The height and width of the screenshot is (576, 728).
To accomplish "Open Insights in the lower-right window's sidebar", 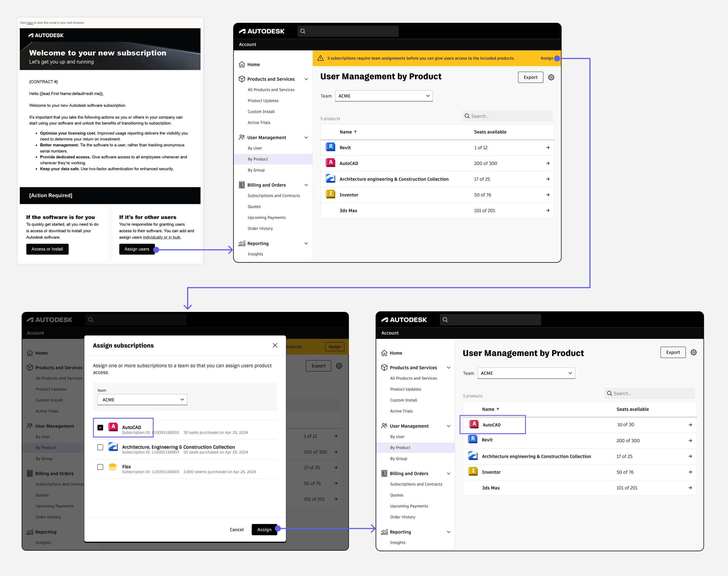I will coord(398,543).
